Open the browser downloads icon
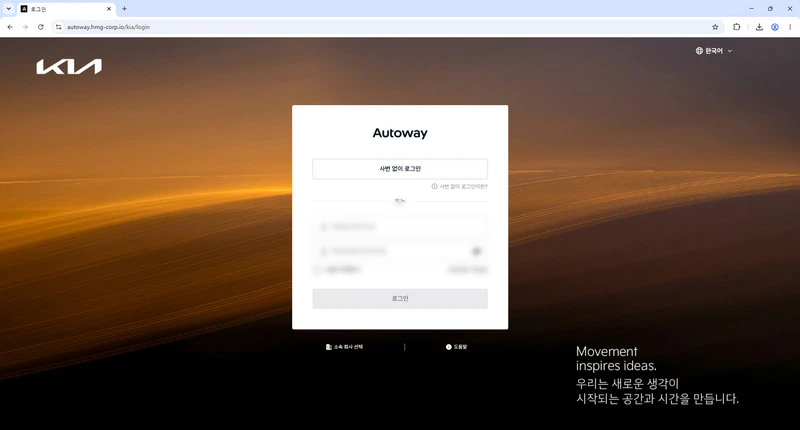This screenshot has height=430, width=800. (x=759, y=27)
